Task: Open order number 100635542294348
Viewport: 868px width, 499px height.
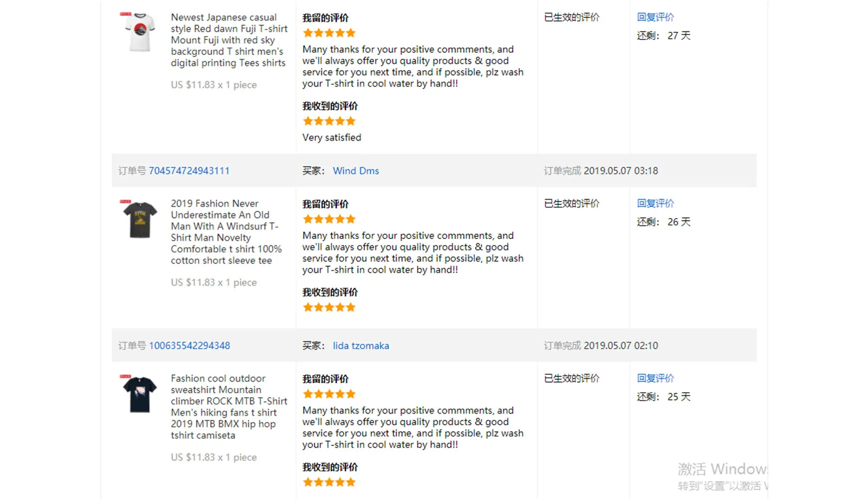Action: 190,345
